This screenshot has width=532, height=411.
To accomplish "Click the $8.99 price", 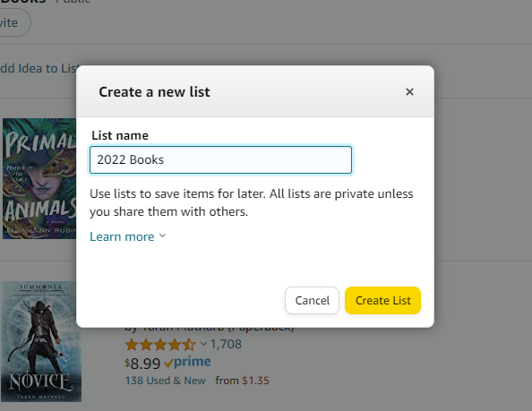I will [142, 364].
